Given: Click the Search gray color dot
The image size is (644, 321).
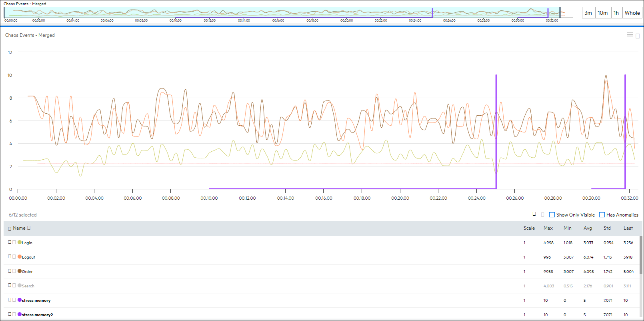Looking at the screenshot, I should point(20,285).
